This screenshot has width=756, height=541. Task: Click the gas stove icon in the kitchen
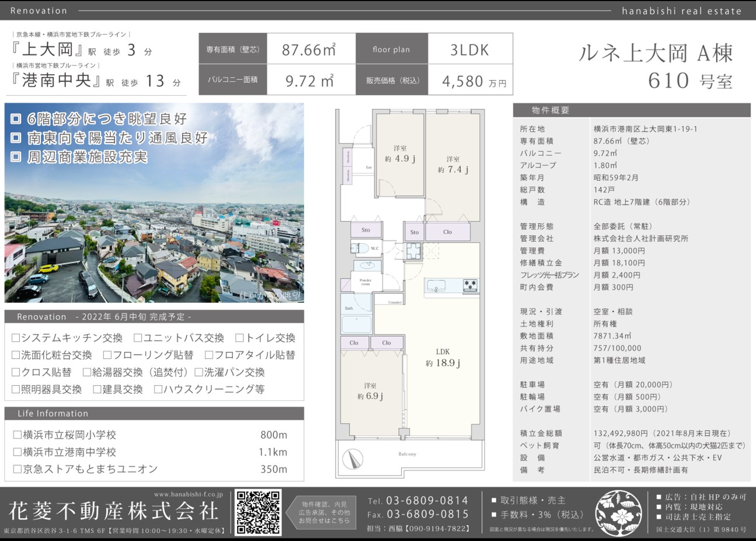point(470,286)
